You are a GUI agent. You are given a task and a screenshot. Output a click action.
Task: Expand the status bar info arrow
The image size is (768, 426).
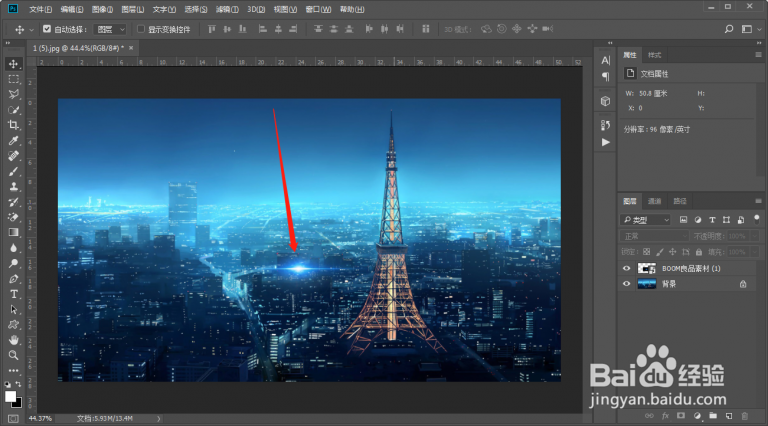click(x=159, y=419)
